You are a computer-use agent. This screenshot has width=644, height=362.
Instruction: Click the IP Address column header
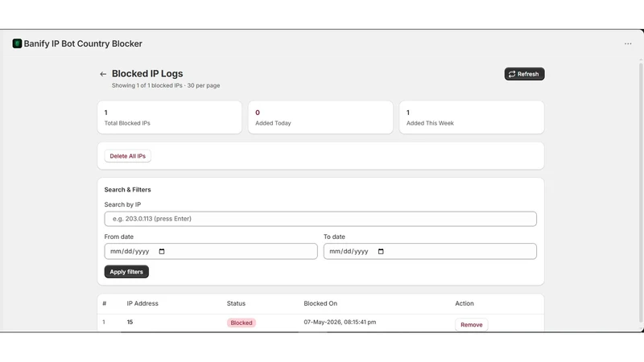tap(142, 303)
